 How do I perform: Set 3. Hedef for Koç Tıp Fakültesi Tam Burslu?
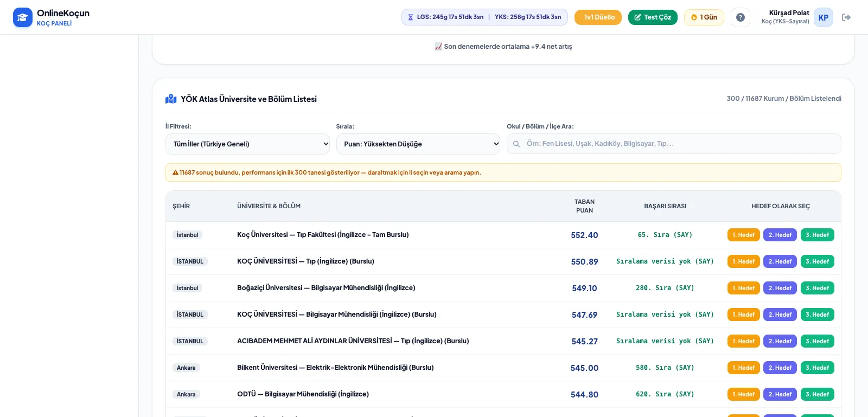click(x=818, y=235)
